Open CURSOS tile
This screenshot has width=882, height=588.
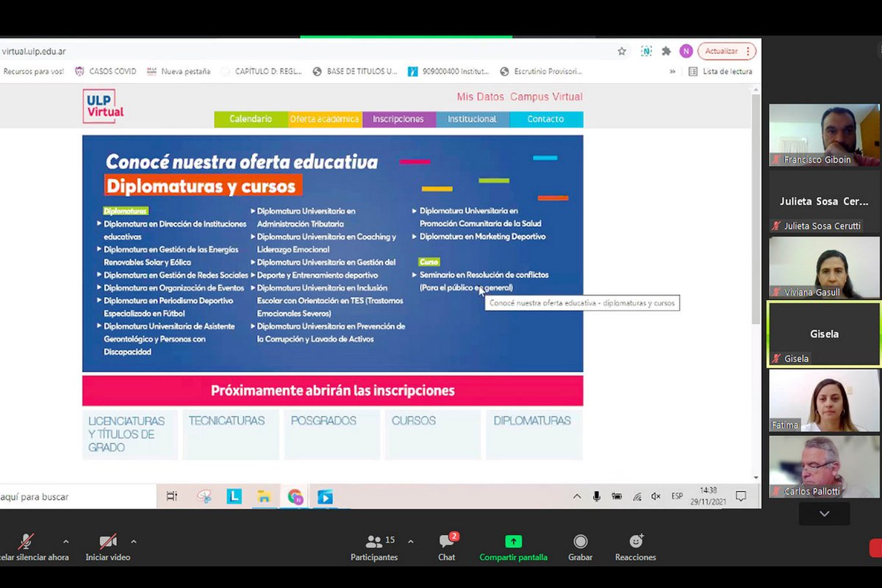point(433,435)
